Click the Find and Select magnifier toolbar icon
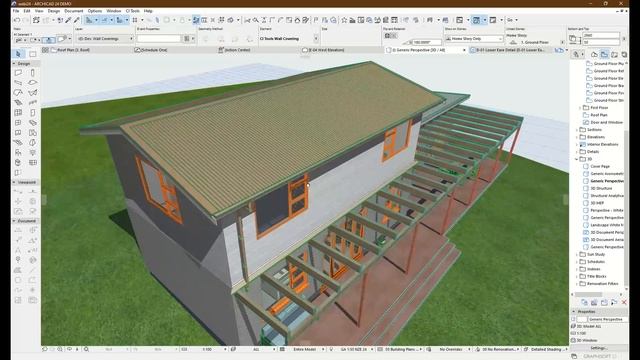 click(256, 20)
